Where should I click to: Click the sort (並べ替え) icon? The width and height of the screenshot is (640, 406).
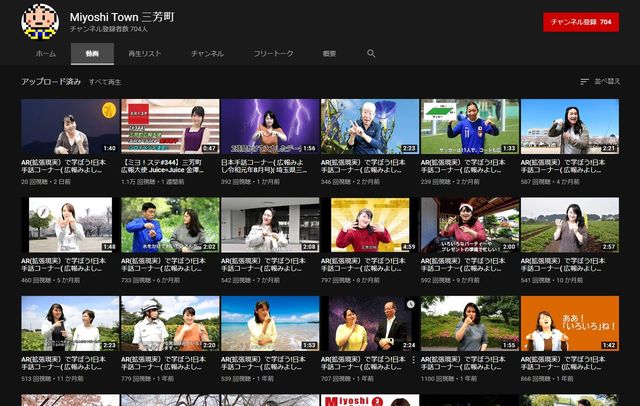(584, 82)
